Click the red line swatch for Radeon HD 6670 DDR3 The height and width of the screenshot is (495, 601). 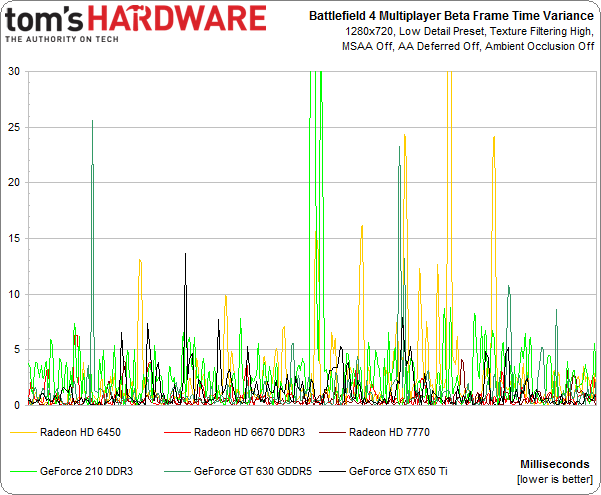click(x=177, y=433)
